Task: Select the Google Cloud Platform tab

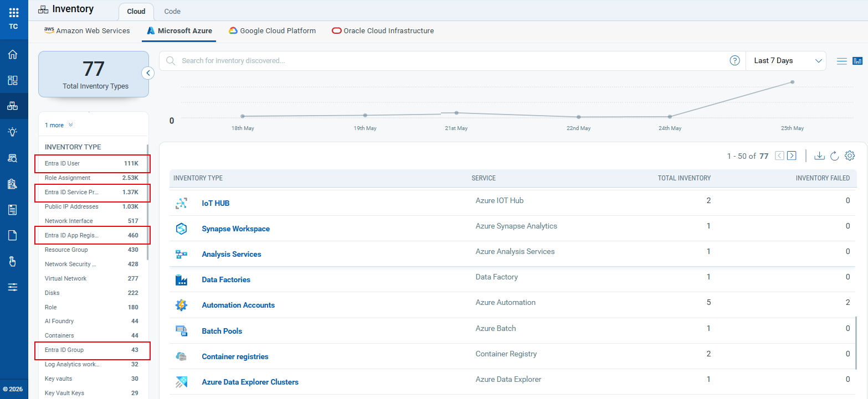Action: pos(273,31)
